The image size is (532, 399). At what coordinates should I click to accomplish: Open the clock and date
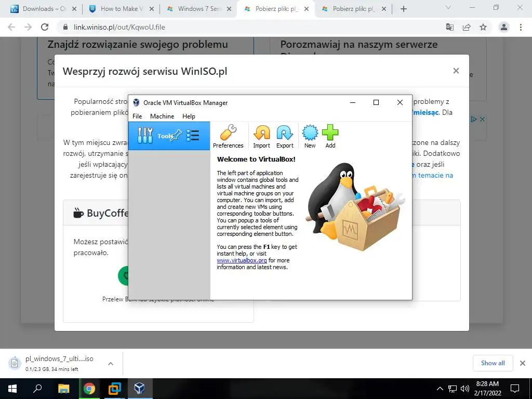pyautogui.click(x=487, y=389)
